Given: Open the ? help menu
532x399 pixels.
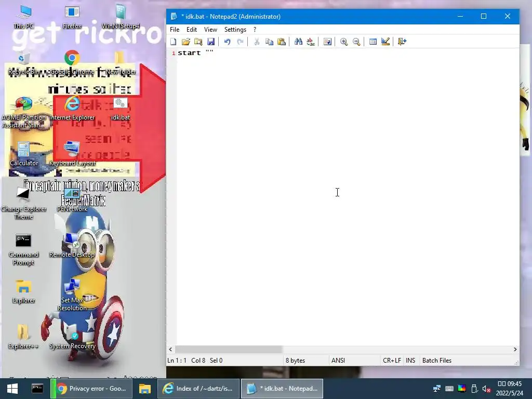Looking at the screenshot, I should (255, 30).
